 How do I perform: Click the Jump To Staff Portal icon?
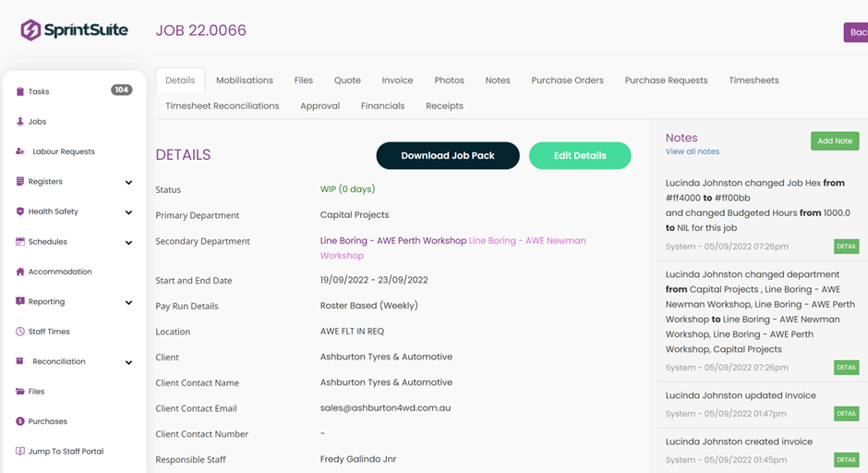pyautogui.click(x=20, y=451)
